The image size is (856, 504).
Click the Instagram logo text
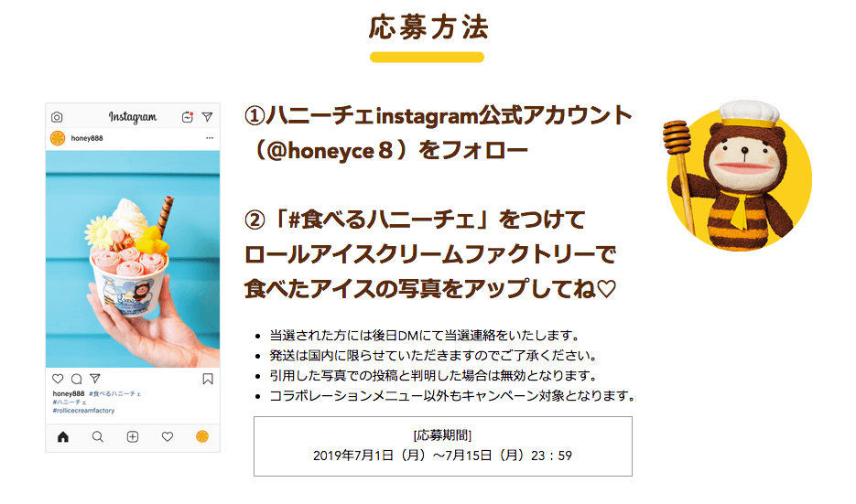133,117
